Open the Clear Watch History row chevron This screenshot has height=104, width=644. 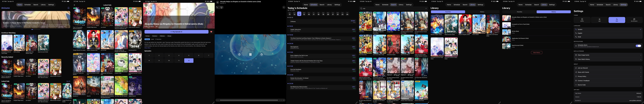pos(641,59)
